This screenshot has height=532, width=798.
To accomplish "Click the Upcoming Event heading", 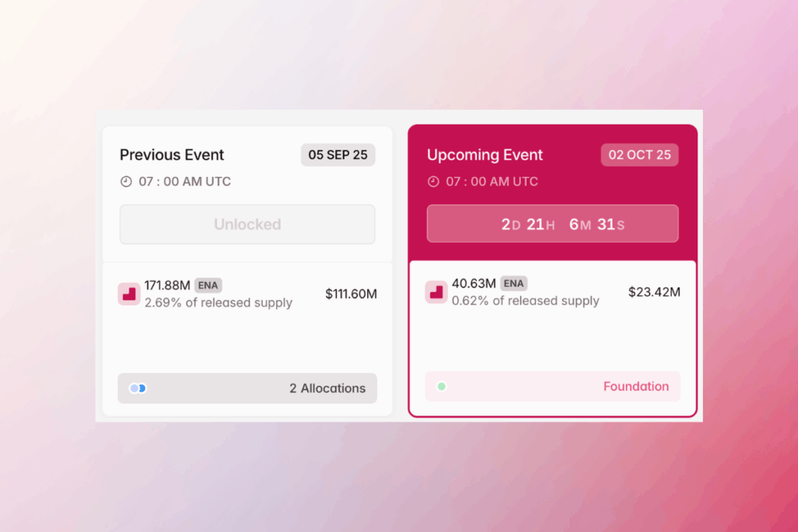I will click(x=485, y=154).
